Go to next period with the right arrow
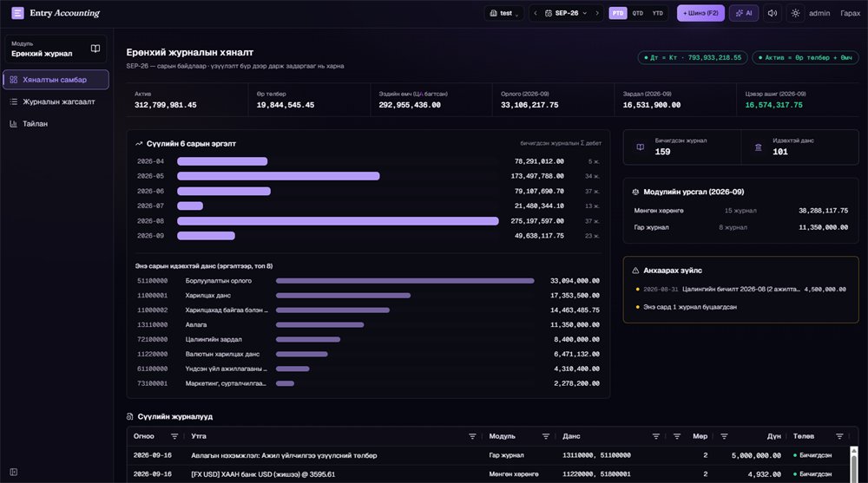The image size is (868, 483). (597, 13)
